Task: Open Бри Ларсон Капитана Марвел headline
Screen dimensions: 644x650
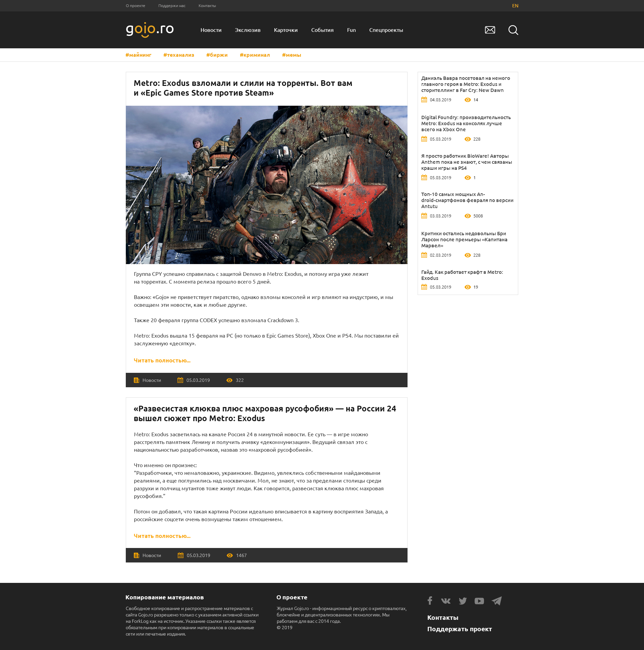Action: coord(464,240)
